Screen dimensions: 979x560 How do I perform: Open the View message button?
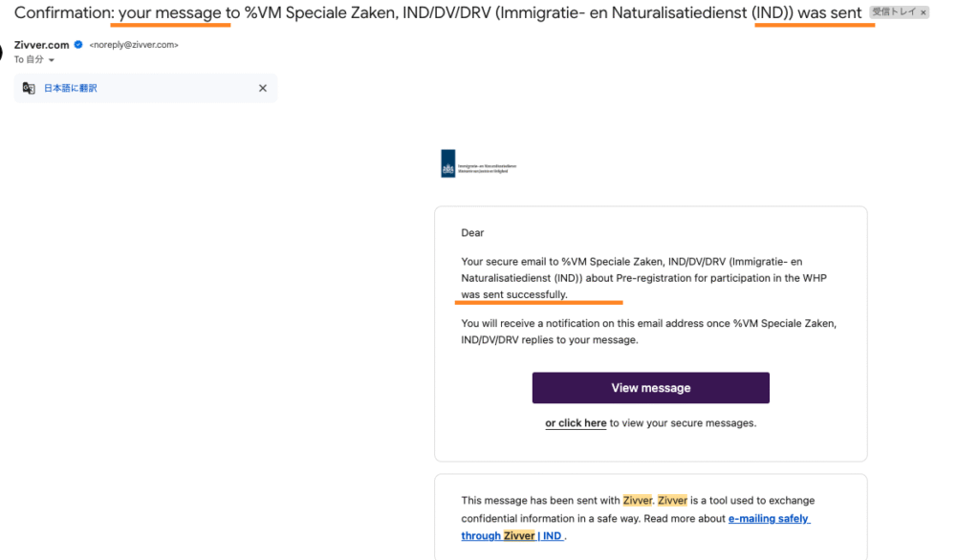click(x=650, y=388)
